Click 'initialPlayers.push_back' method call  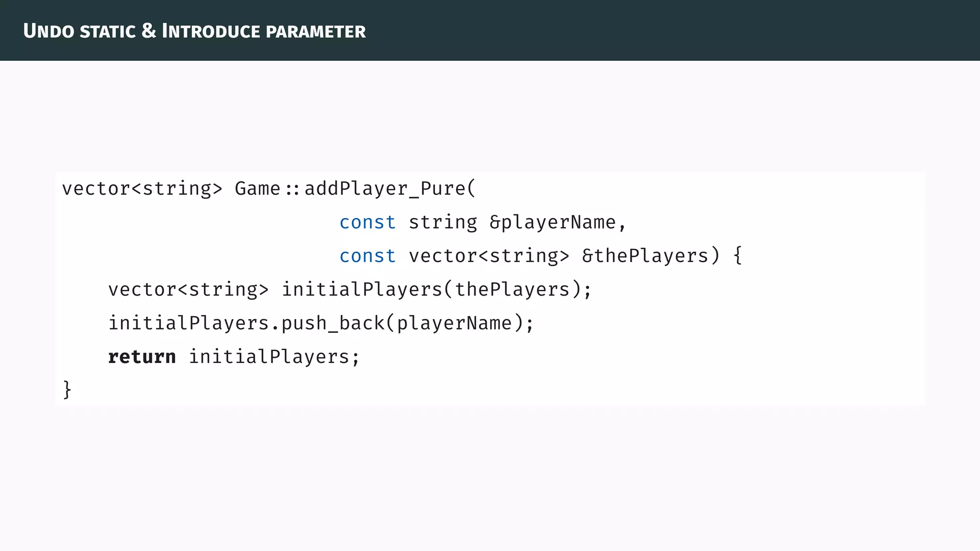[x=246, y=323]
